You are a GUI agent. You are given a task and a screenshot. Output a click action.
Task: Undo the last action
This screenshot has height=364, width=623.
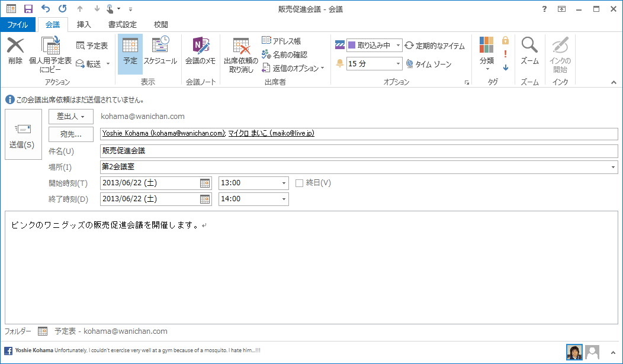[46, 9]
